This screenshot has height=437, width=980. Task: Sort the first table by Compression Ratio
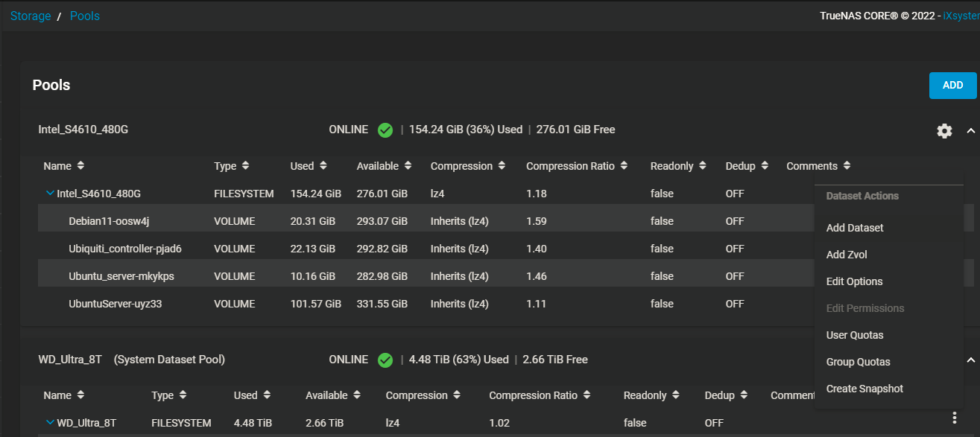point(577,166)
